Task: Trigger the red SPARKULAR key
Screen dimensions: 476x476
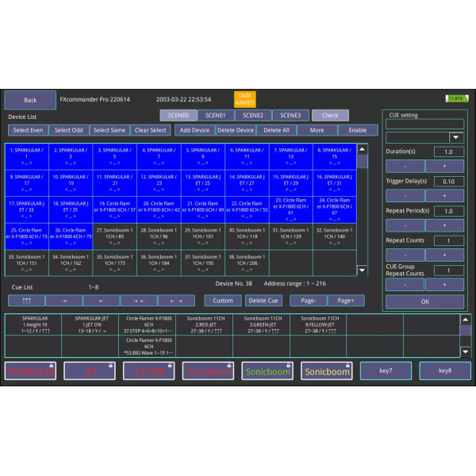Action: 30,370
